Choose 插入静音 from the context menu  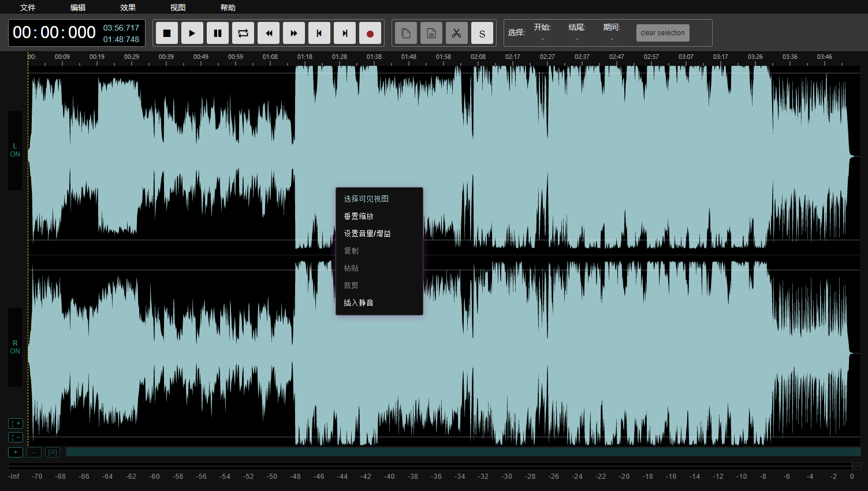pyautogui.click(x=379, y=303)
